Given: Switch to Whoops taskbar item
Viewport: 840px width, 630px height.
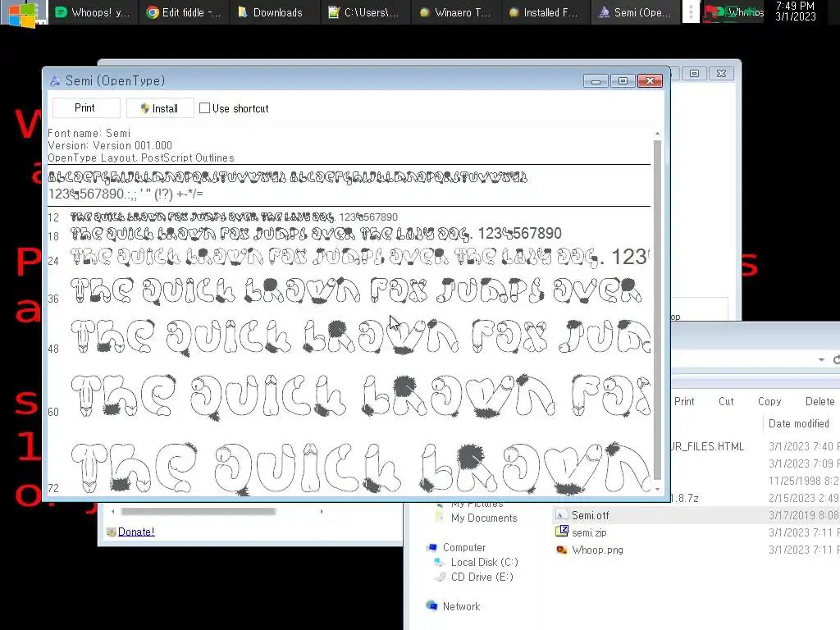Looking at the screenshot, I should point(94,12).
